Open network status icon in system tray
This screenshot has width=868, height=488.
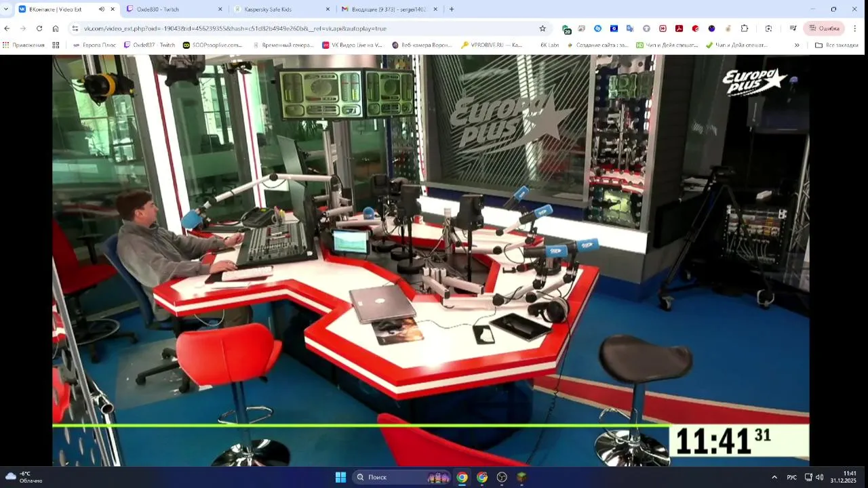tap(808, 477)
